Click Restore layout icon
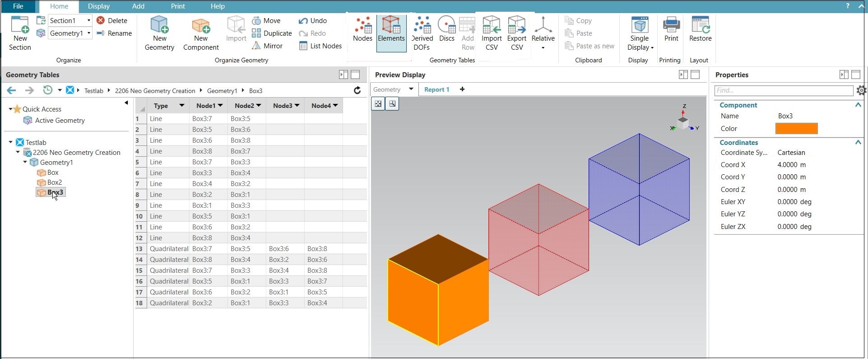 coord(700,30)
